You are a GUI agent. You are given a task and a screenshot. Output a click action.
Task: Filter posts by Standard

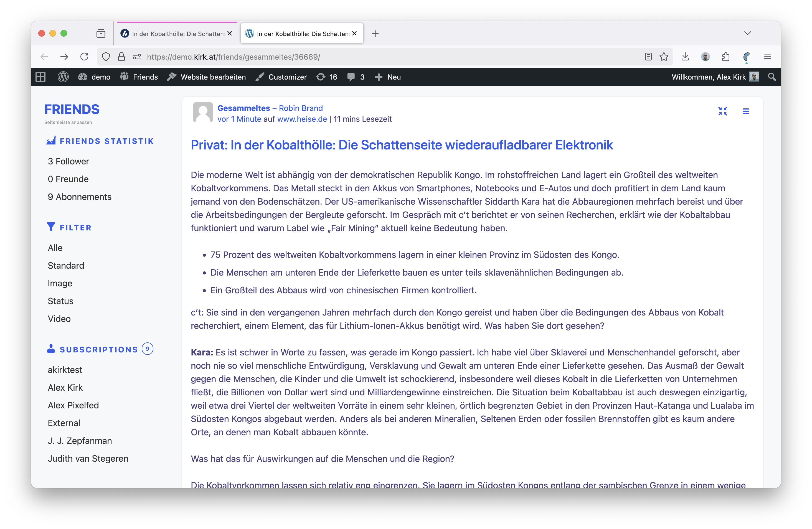tap(66, 265)
